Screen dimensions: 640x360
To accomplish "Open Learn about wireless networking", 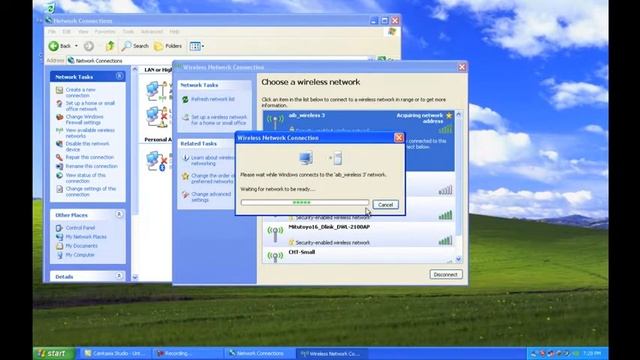I will [213, 160].
